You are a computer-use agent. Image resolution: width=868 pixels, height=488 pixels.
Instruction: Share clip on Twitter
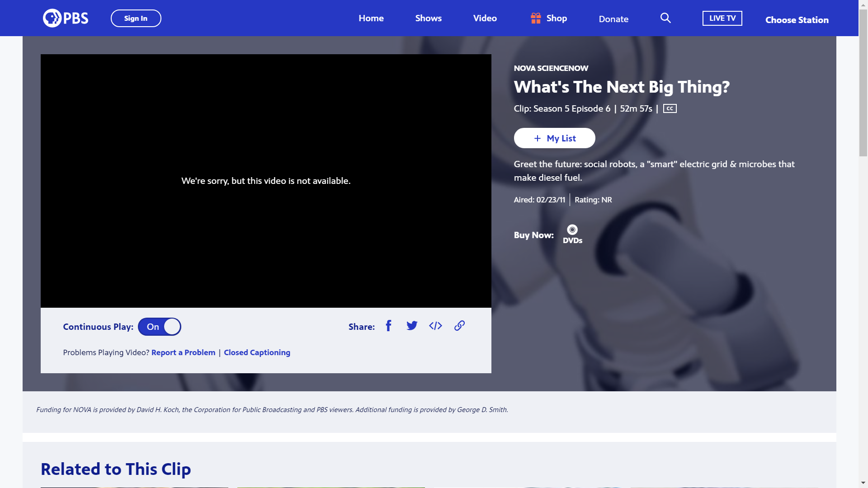412,326
